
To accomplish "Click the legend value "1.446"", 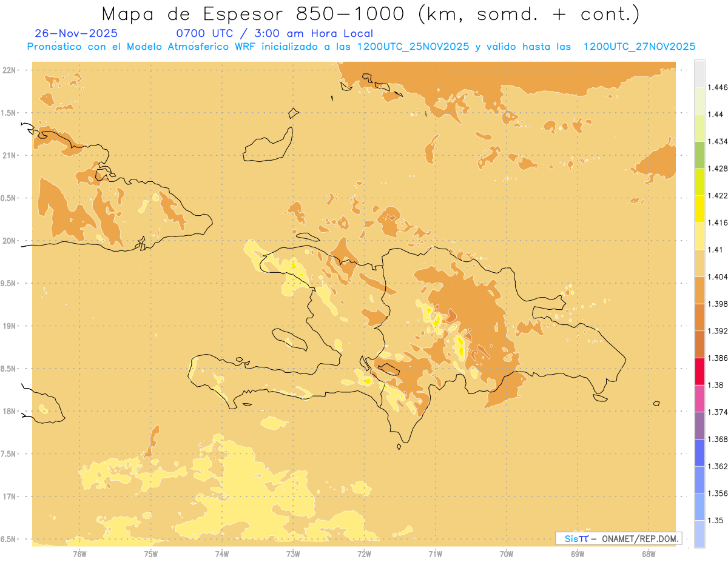I will click(717, 87).
